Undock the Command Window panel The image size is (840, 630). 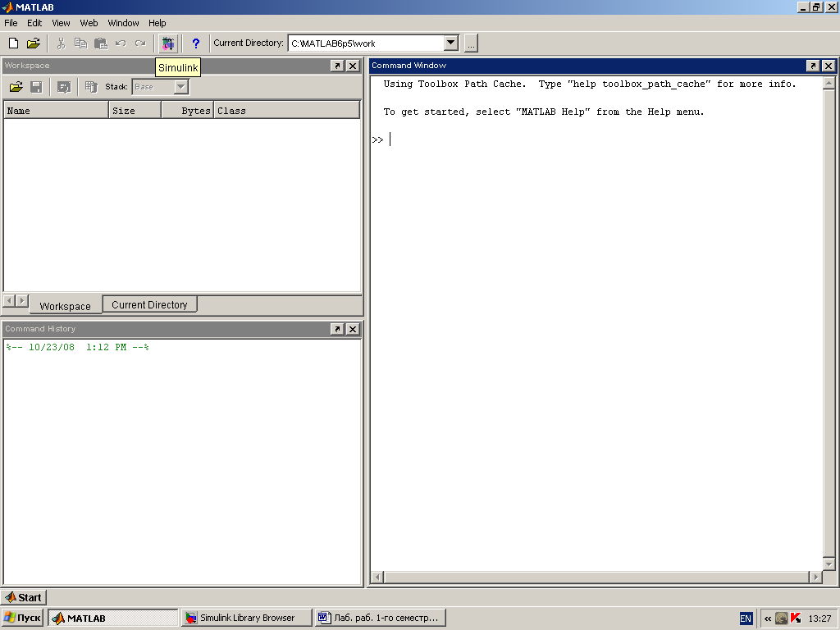coord(813,66)
